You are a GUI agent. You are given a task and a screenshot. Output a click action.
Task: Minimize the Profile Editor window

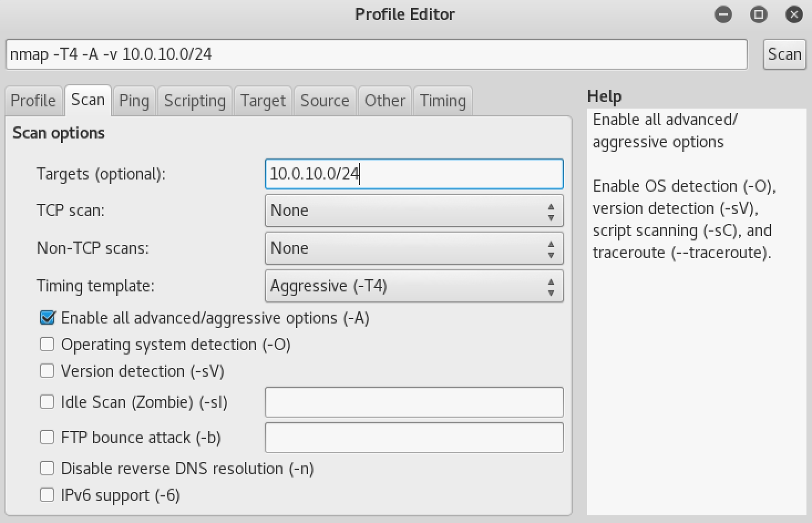tap(723, 15)
